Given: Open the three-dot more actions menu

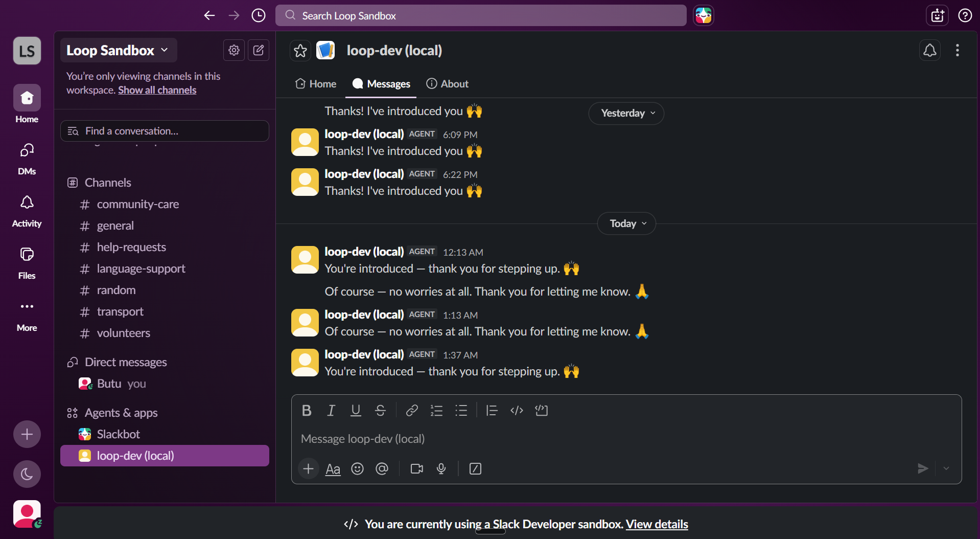Looking at the screenshot, I should [x=958, y=50].
